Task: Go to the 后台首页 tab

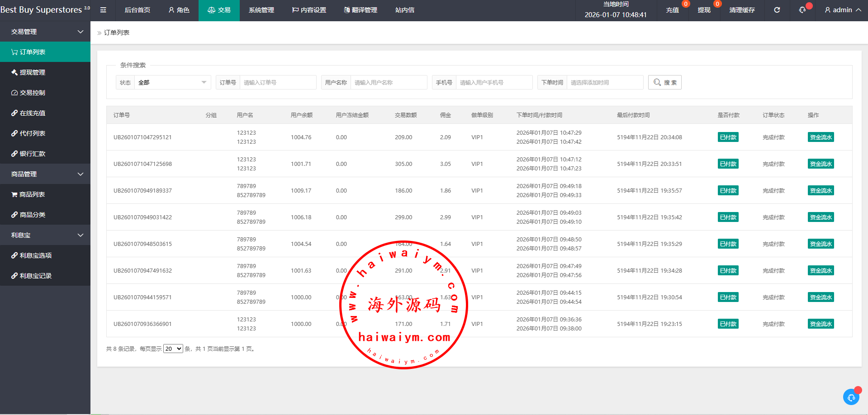Action: [x=137, y=10]
